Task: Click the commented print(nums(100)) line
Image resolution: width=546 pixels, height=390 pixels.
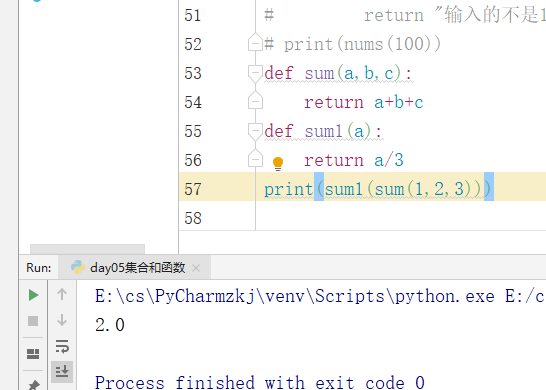Action: pyautogui.click(x=352, y=45)
